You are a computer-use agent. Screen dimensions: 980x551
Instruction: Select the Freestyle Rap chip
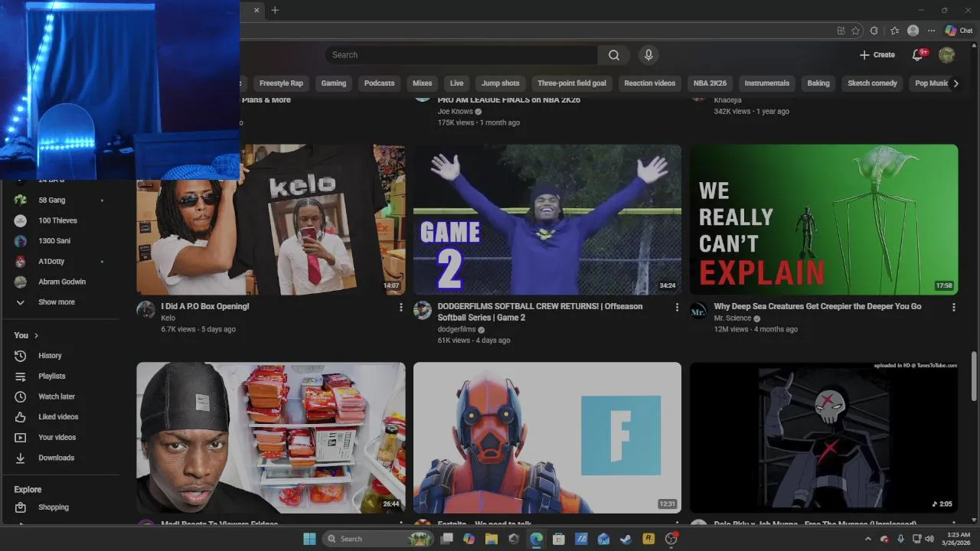pyautogui.click(x=281, y=83)
